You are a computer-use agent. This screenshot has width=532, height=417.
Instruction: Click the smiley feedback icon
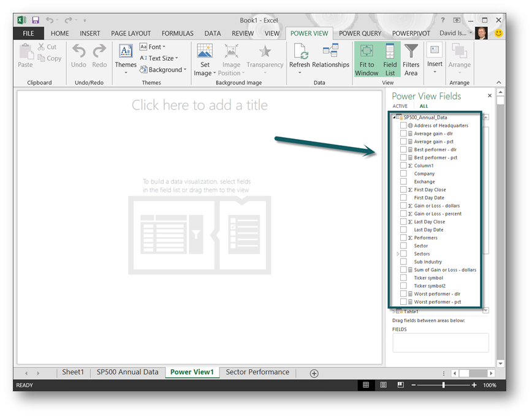498,33
